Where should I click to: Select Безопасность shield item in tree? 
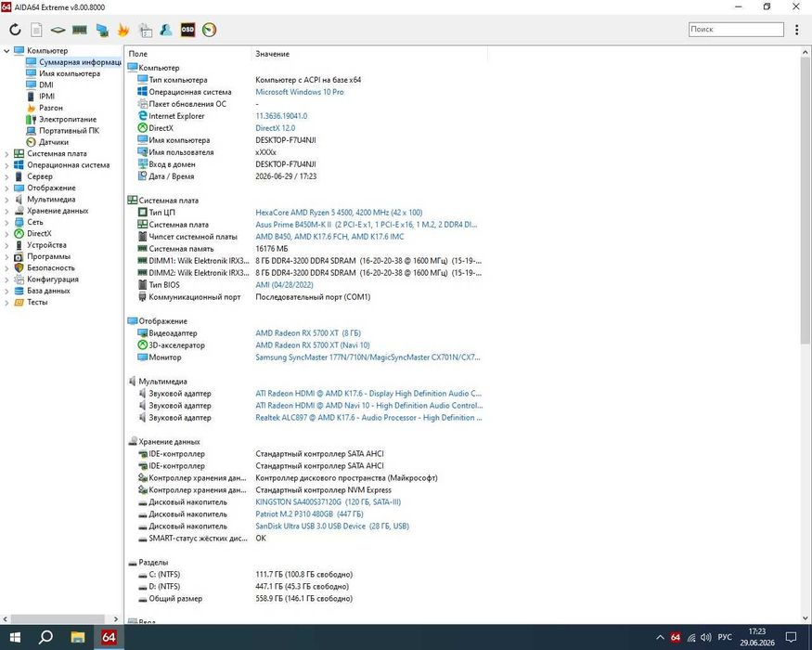(51, 268)
